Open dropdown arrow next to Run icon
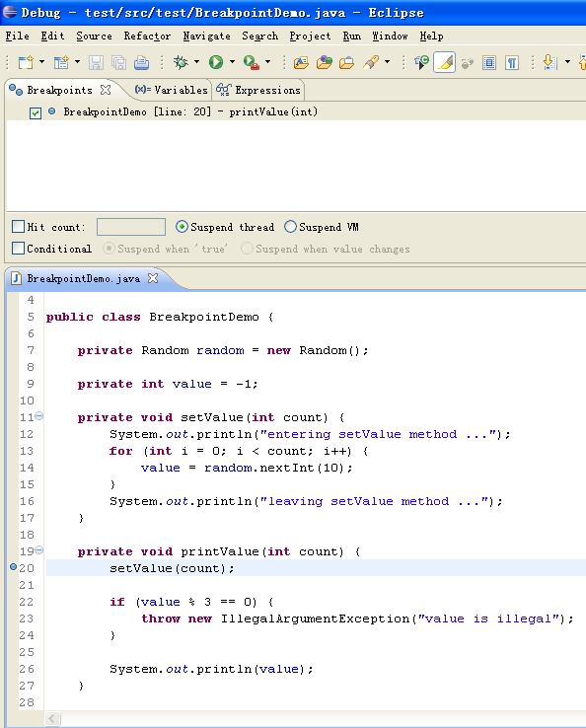Image resolution: width=586 pixels, height=728 pixels. [232, 62]
